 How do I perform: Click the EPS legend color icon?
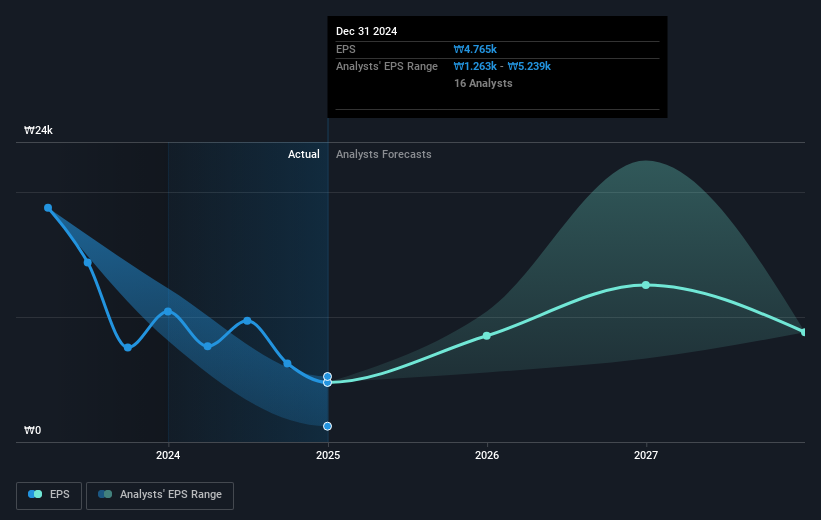(x=35, y=494)
